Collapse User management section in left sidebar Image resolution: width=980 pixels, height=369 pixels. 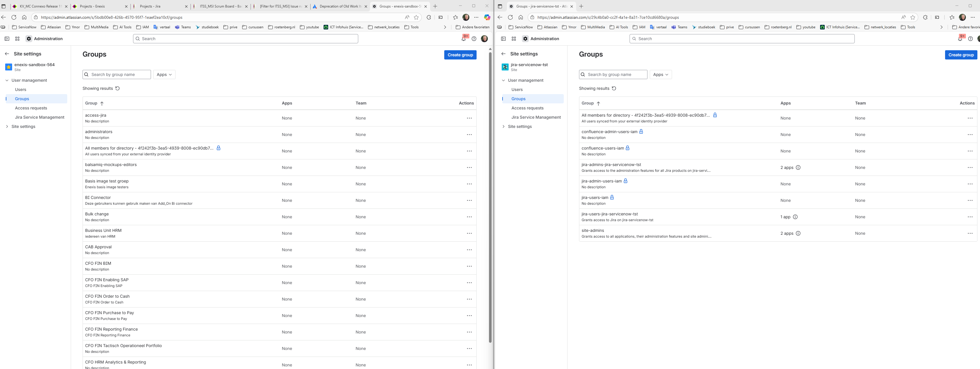pos(7,80)
